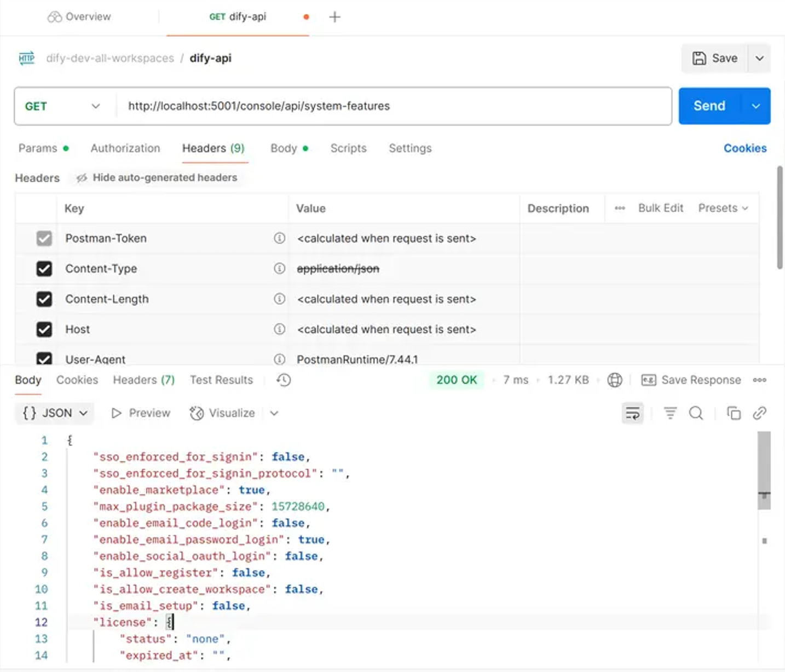Click the globe network icon

pyautogui.click(x=615, y=380)
